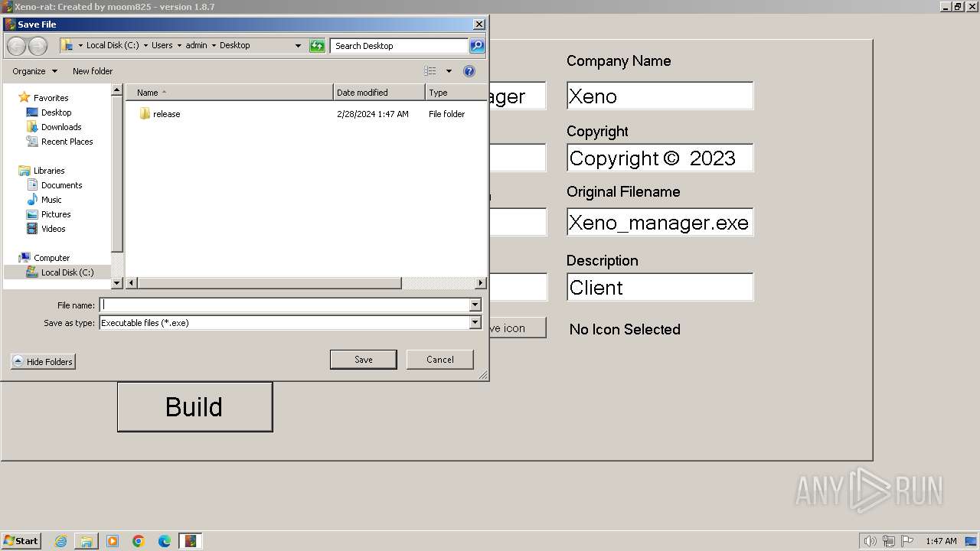This screenshot has height=551, width=980.
Task: Click Company Name field containing Xeno
Action: click(660, 96)
